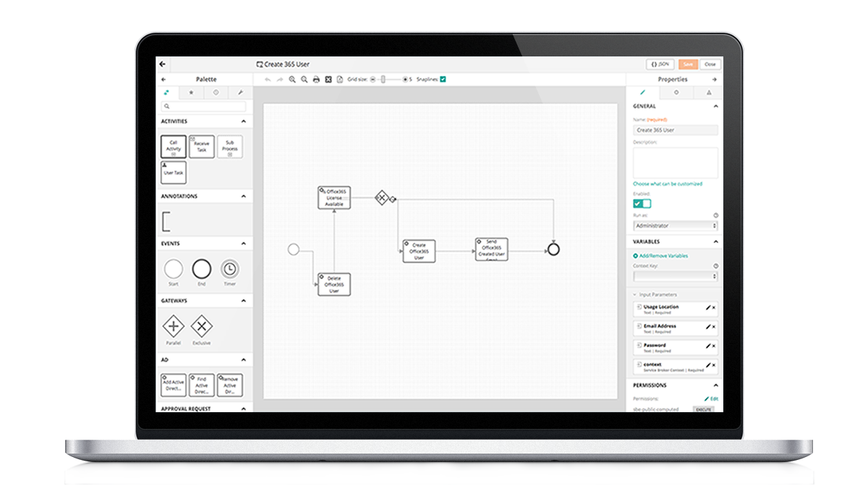868x499 pixels.
Task: Collapse the Input Parameters list
Action: [x=634, y=294]
